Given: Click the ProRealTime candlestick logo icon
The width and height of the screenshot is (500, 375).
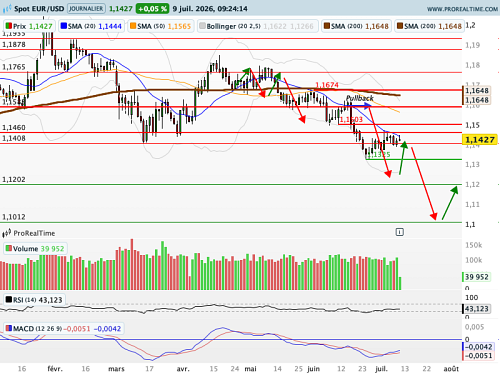Looking at the screenshot, I should pyautogui.click(x=7, y=233).
